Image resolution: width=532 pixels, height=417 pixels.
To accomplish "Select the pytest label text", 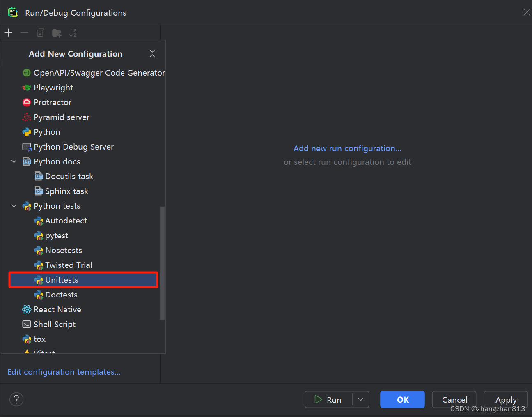I will click(57, 236).
